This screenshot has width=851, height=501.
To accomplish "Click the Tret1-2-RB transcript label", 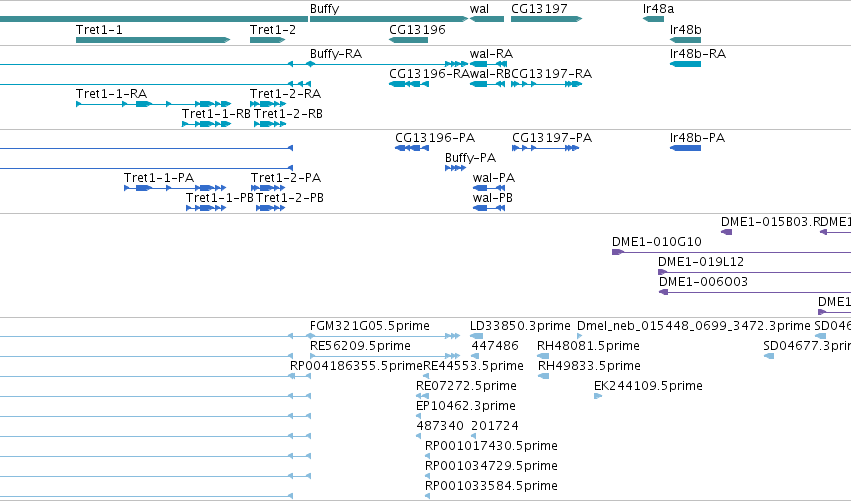I will [288, 114].
